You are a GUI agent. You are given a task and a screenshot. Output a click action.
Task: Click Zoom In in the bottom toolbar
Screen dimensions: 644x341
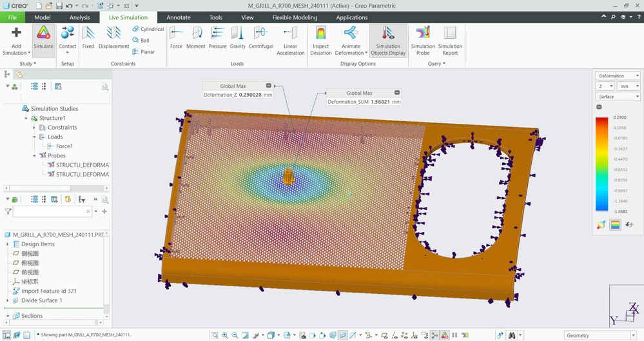pyautogui.click(x=225, y=335)
